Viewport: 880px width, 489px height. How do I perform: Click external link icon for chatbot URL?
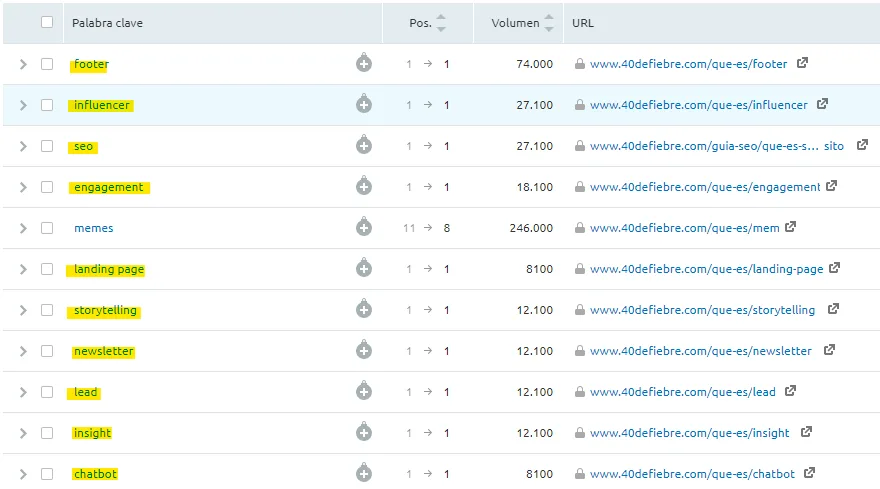pyautogui.click(x=810, y=473)
